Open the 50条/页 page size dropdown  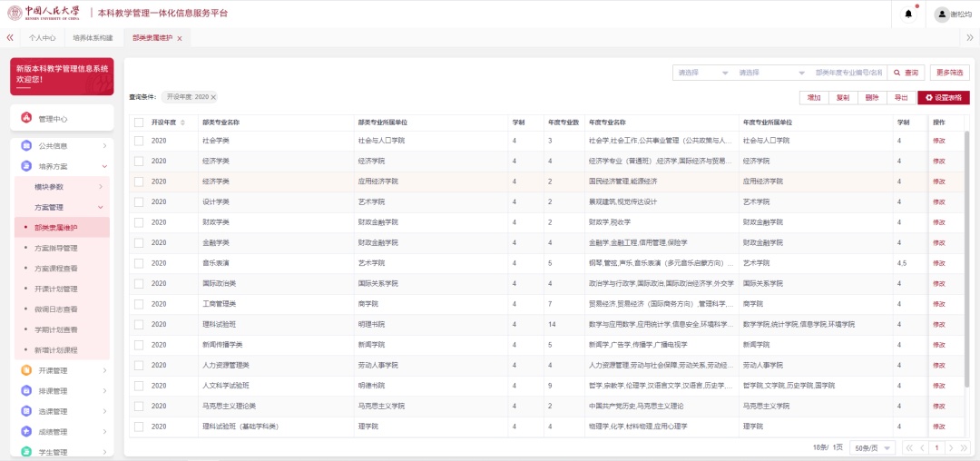coord(876,447)
